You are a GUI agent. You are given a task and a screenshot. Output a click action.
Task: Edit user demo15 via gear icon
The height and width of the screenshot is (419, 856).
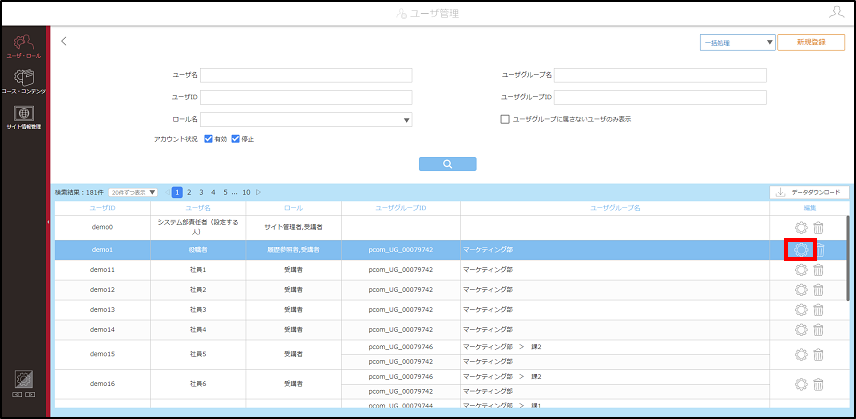pos(801,354)
